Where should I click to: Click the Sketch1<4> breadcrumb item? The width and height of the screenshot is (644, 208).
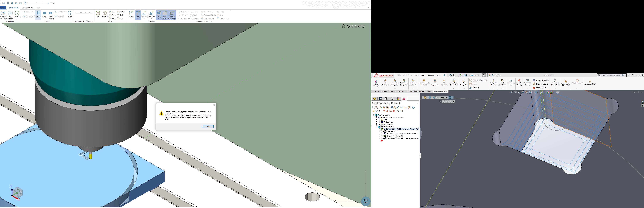448,102
